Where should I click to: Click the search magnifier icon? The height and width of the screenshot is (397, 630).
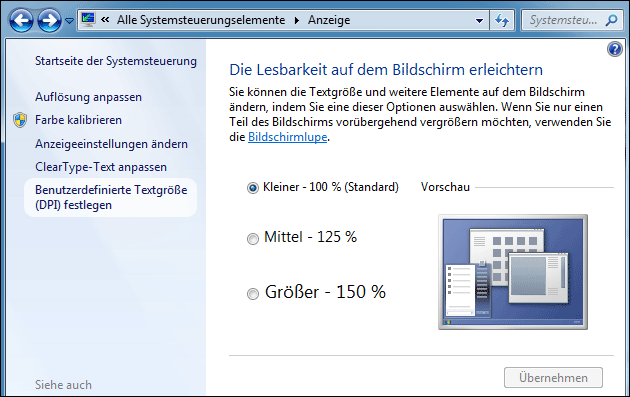tap(611, 20)
